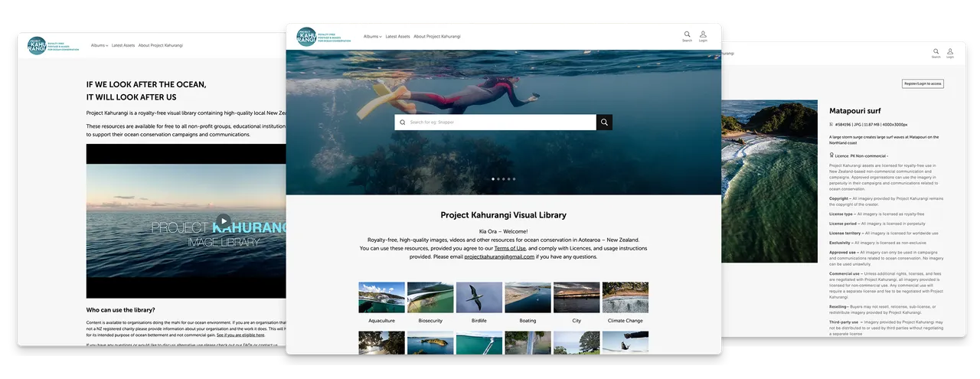Viewport: 980px width, 379px height.
Task: Open Albums dropdown in left window
Action: pos(100,45)
